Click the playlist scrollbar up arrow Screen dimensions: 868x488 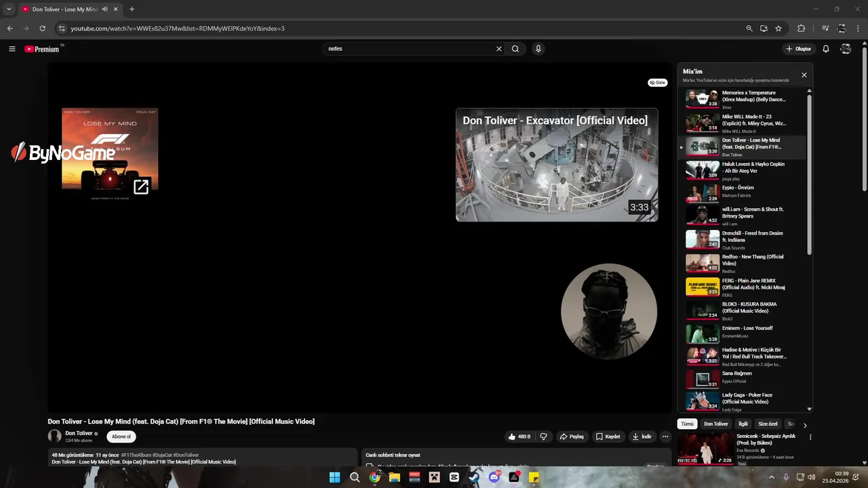[809, 91]
